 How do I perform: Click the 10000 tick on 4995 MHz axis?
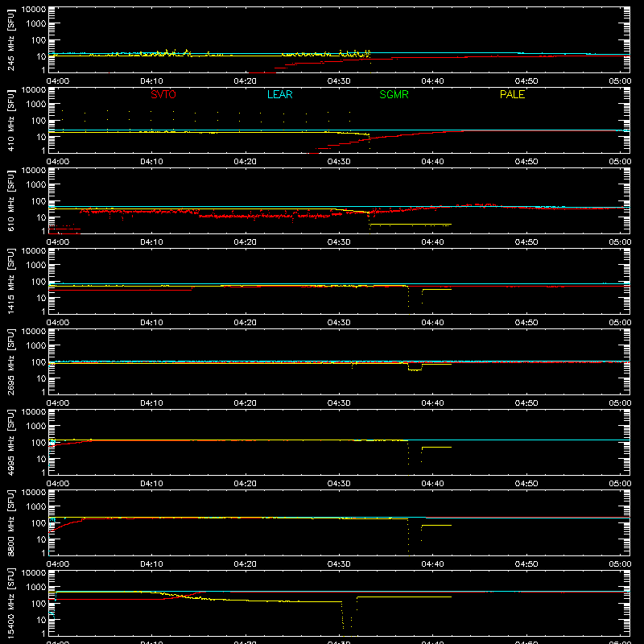[x=34, y=412]
